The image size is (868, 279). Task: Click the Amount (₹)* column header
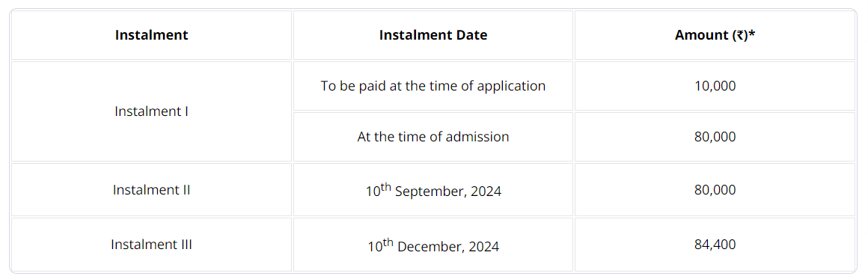coord(715,35)
